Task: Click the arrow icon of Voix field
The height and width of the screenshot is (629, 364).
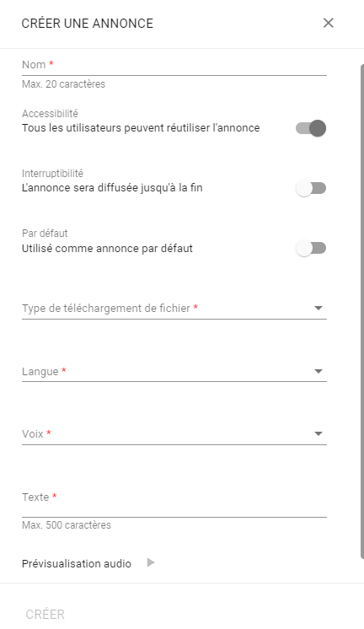Action: pyautogui.click(x=318, y=433)
